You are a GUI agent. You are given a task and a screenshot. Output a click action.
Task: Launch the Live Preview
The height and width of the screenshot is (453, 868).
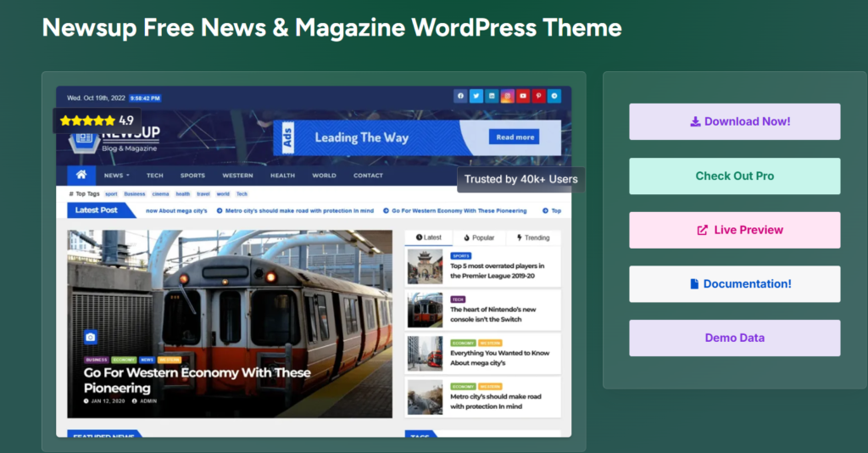(x=735, y=230)
